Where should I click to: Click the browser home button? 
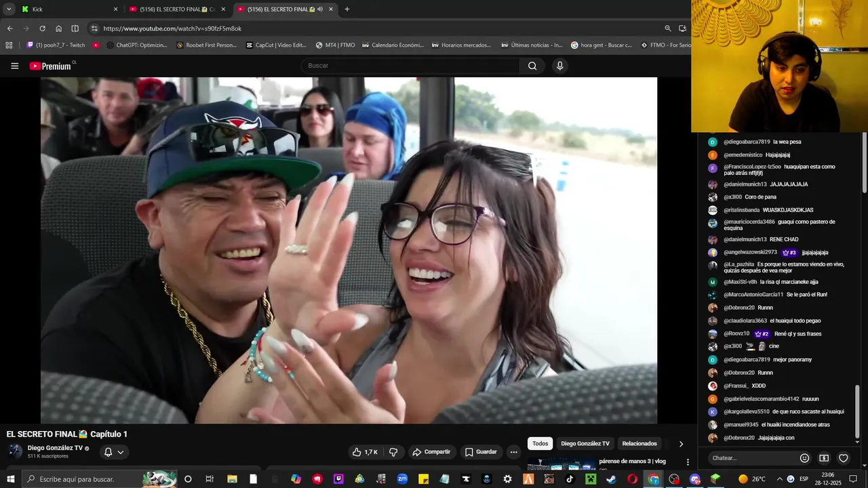click(x=58, y=28)
